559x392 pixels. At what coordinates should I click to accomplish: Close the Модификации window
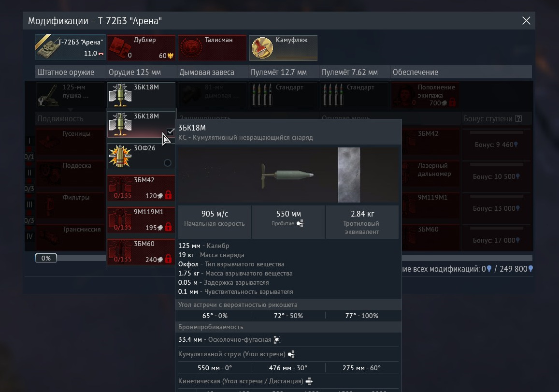coord(526,20)
